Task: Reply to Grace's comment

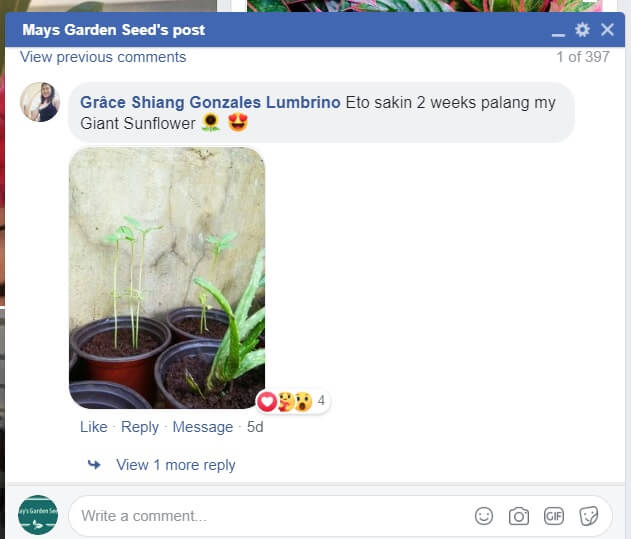Action: (x=140, y=427)
